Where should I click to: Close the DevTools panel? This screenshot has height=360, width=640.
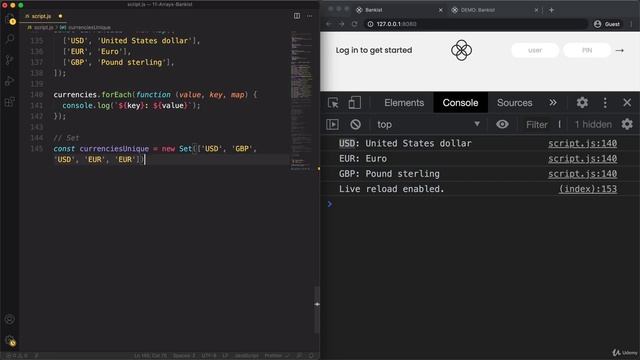tap(627, 102)
